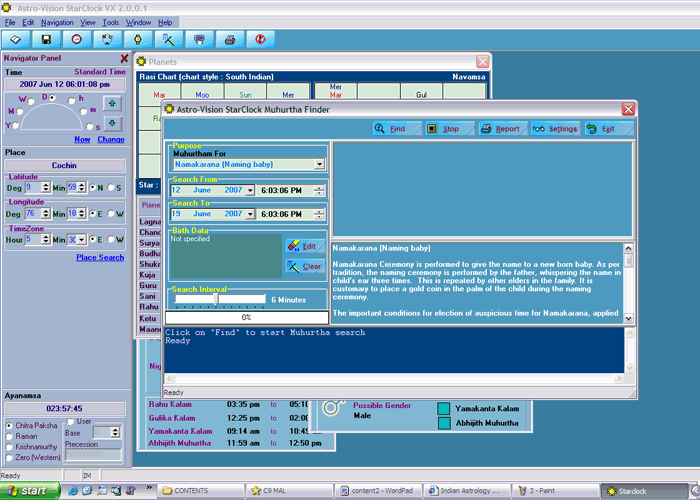Click the open-book toolbar icon
This screenshot has height=500, width=700.
(16, 40)
